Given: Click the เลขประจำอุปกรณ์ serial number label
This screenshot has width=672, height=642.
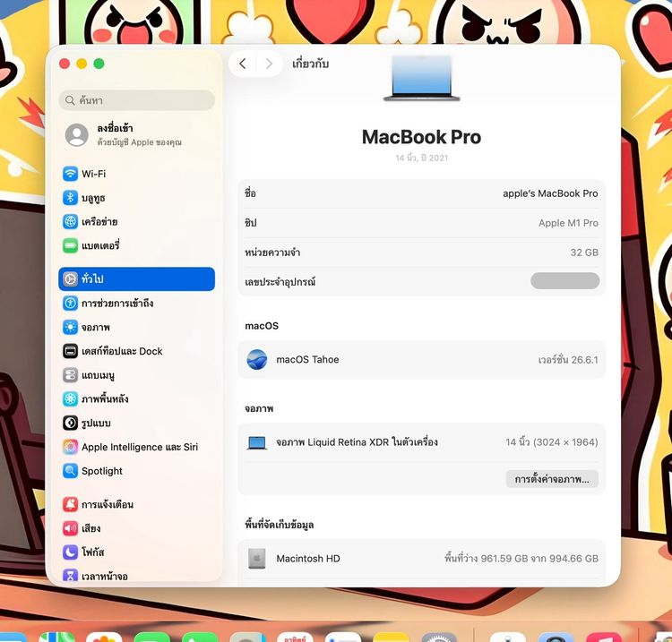Looking at the screenshot, I should tap(280, 282).
